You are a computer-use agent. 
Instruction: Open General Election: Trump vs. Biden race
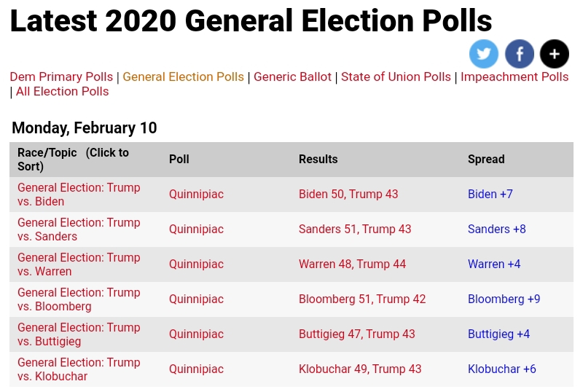click(79, 195)
